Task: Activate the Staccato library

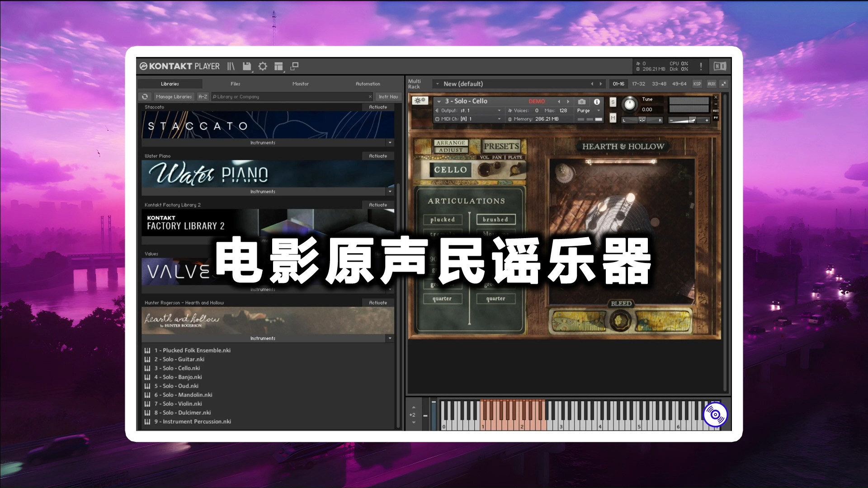Action: click(378, 108)
